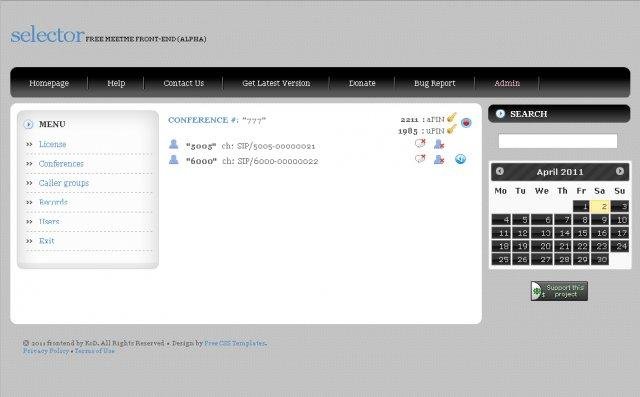
Task: Open the Terms of Use footer link
Action: pos(94,351)
